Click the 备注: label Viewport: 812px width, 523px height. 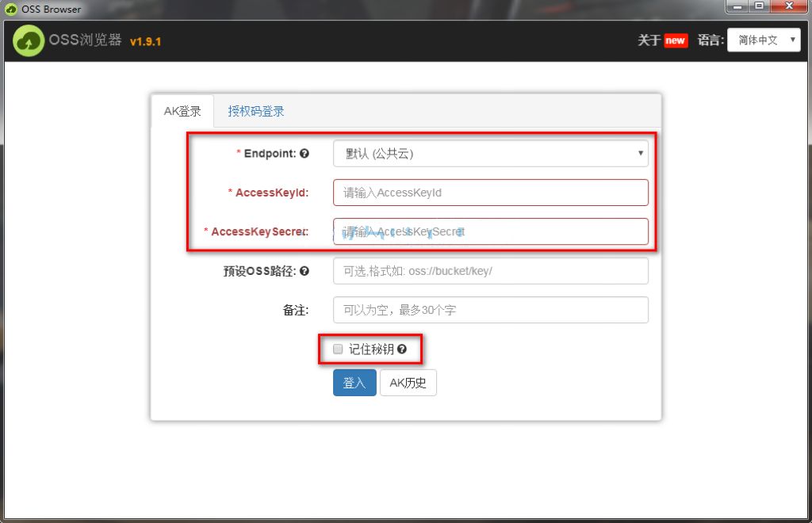pos(296,310)
